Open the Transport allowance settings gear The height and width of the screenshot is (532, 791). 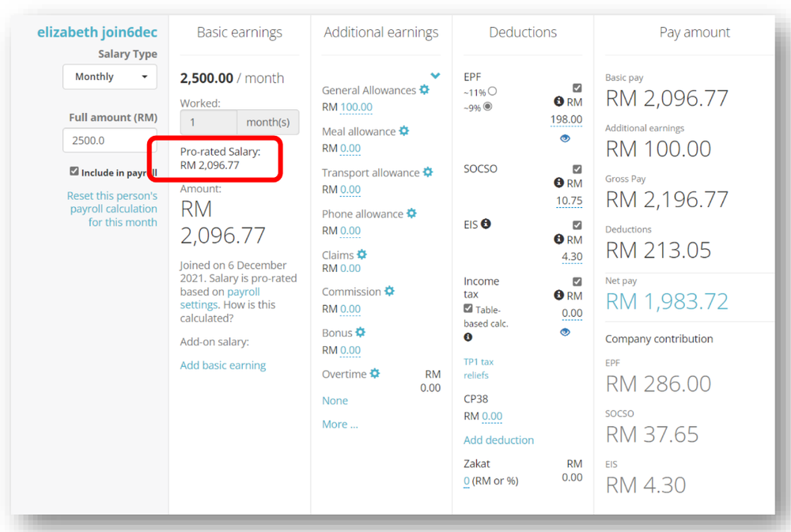click(426, 172)
